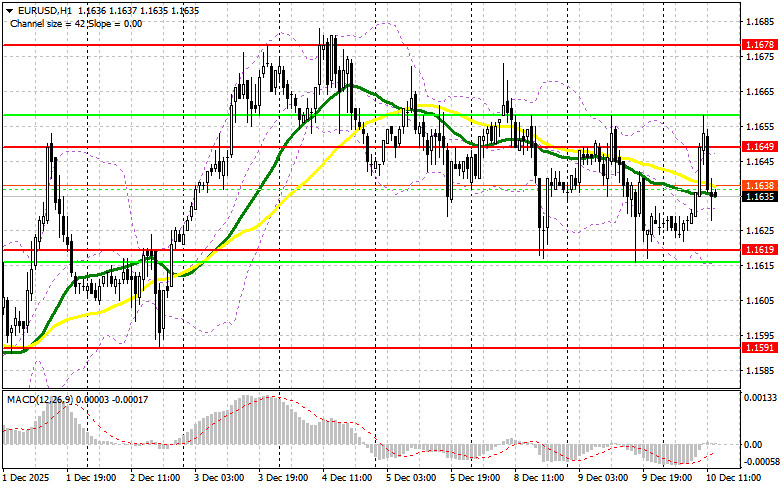Click the 1.1595 price scale value

click(759, 335)
